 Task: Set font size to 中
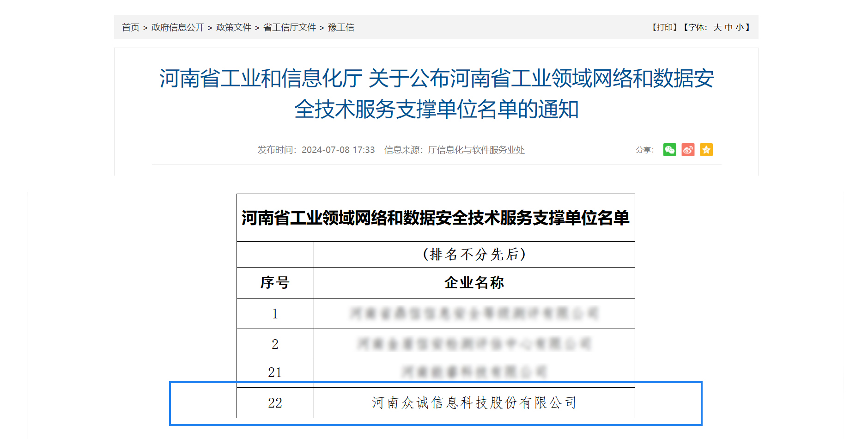pos(728,28)
